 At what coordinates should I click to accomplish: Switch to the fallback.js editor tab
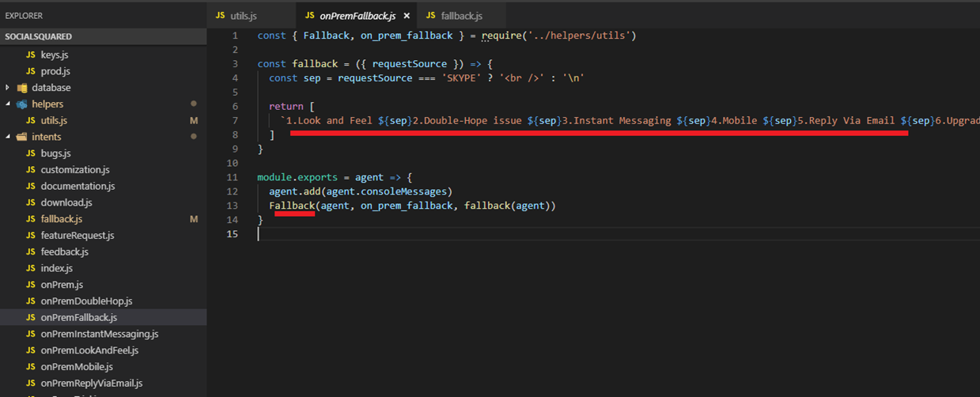click(x=462, y=16)
